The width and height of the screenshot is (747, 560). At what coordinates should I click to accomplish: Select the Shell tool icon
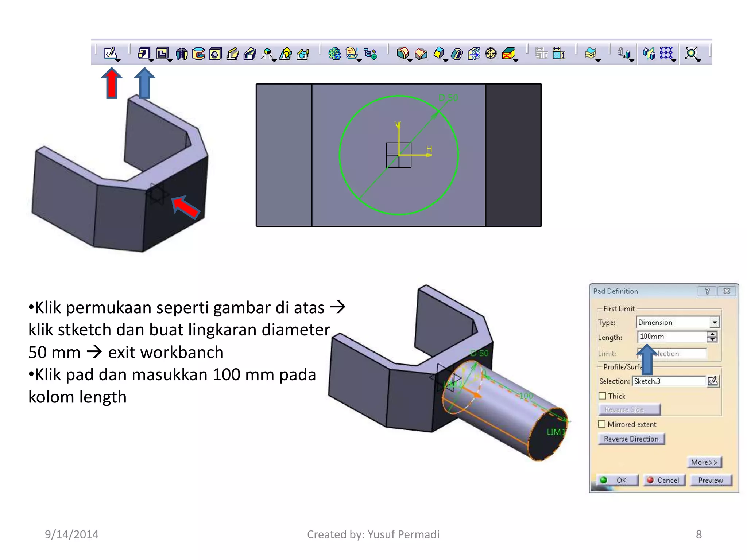coord(456,54)
